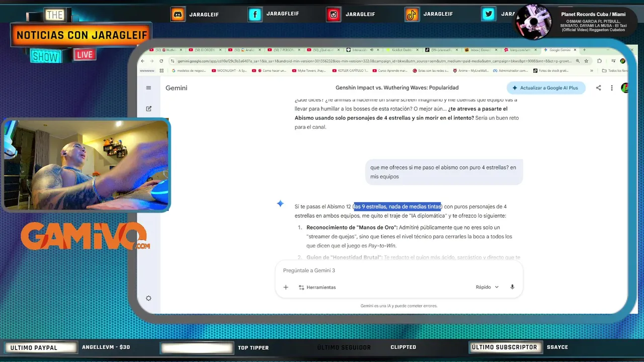This screenshot has height=362, width=644.
Task: Click the Instagram icon in the overlay
Action: click(333, 15)
